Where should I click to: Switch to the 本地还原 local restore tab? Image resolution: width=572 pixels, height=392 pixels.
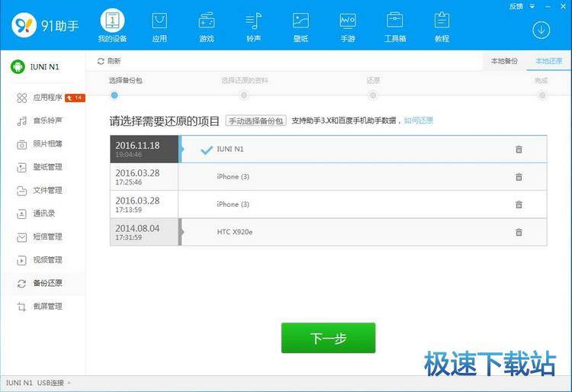pos(548,61)
